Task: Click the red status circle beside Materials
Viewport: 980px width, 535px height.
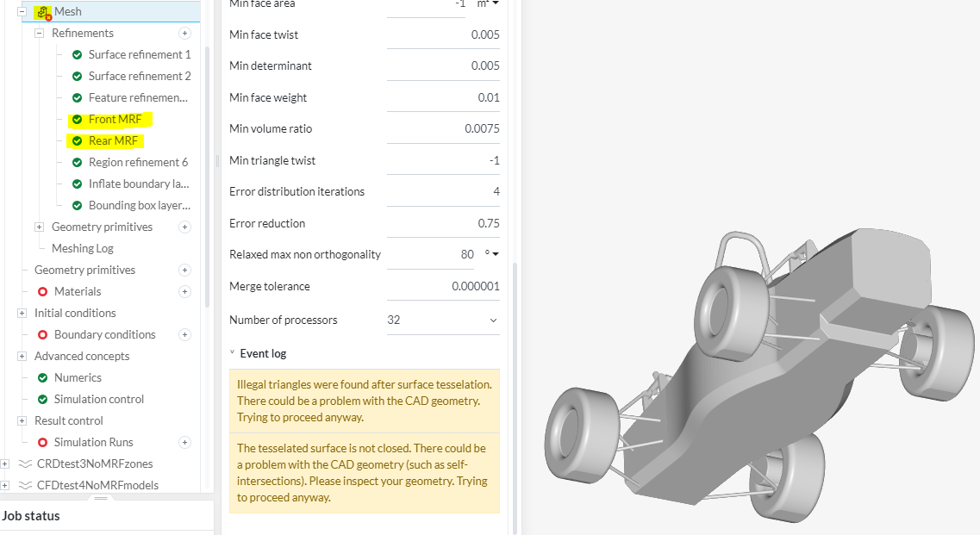Action: pos(42,292)
